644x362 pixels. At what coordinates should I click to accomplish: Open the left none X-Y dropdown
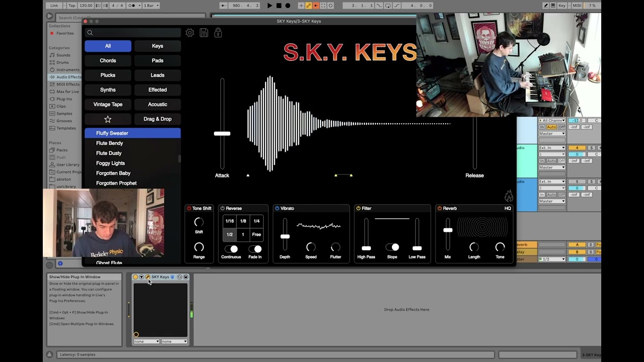click(x=146, y=341)
